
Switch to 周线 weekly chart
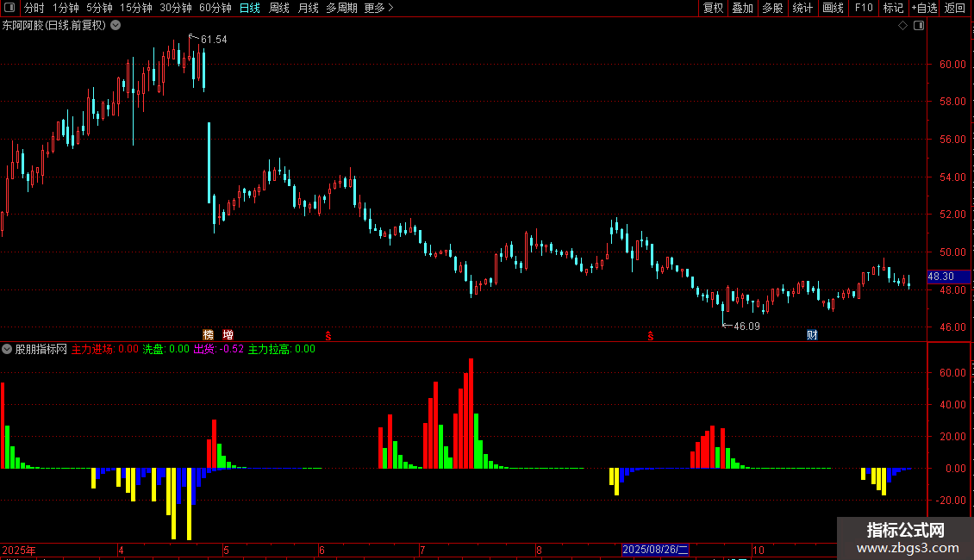tap(279, 8)
